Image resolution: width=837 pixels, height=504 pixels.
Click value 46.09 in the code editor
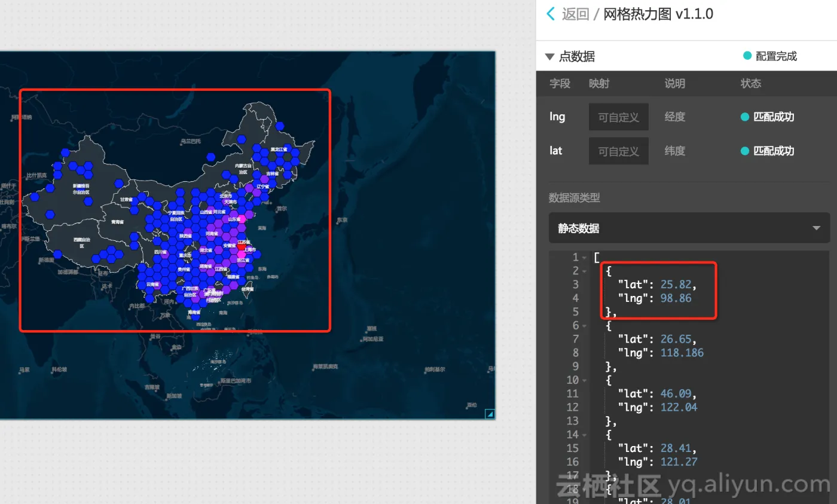point(677,393)
